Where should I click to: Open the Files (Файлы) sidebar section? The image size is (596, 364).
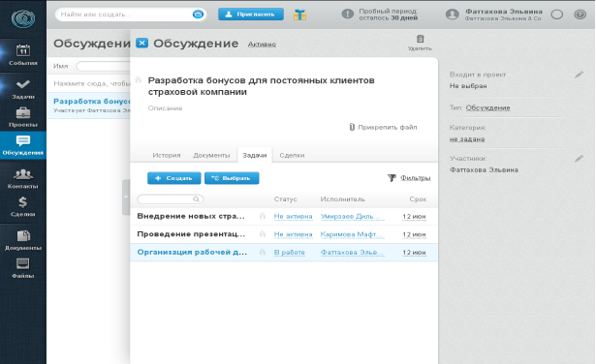(23, 268)
